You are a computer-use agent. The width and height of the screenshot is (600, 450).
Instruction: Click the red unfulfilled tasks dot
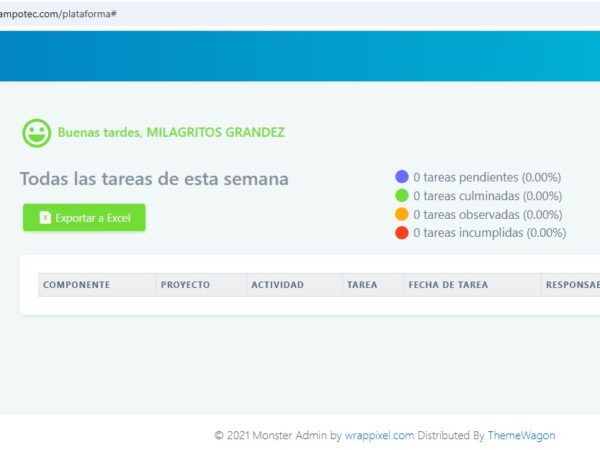click(x=402, y=233)
